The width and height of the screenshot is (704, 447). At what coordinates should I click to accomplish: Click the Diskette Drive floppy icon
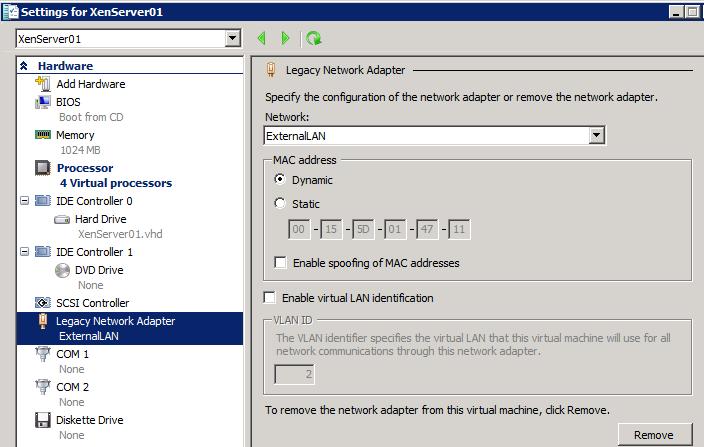(x=43, y=420)
